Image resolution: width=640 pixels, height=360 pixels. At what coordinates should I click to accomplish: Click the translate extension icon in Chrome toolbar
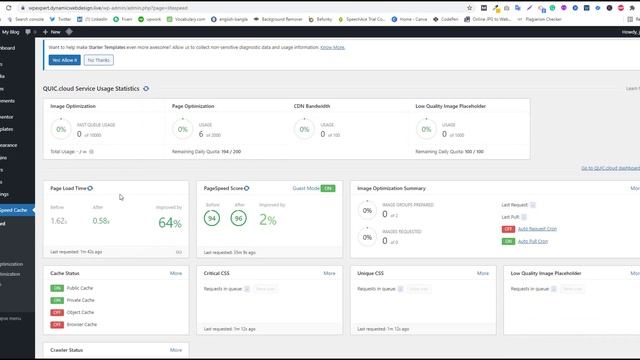click(518, 8)
